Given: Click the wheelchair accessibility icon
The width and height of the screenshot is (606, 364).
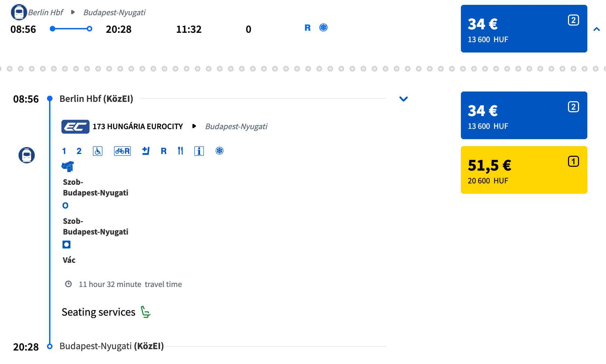Looking at the screenshot, I should [98, 151].
